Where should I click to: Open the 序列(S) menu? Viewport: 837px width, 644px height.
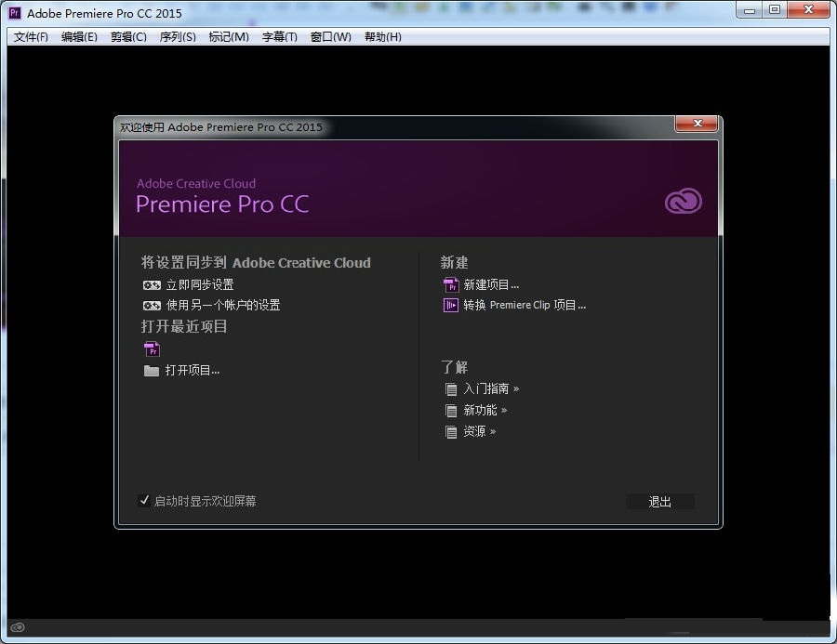178,37
